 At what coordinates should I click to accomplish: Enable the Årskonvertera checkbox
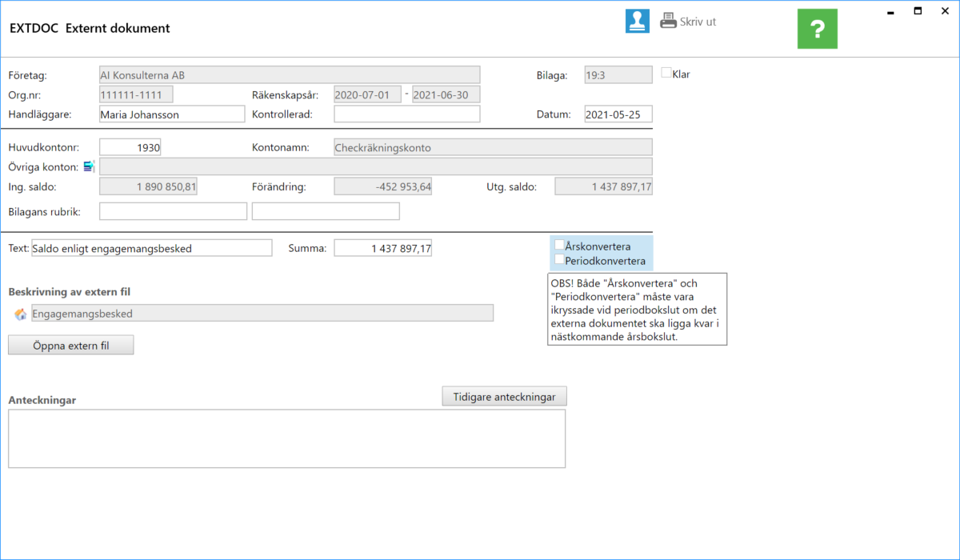click(x=559, y=246)
